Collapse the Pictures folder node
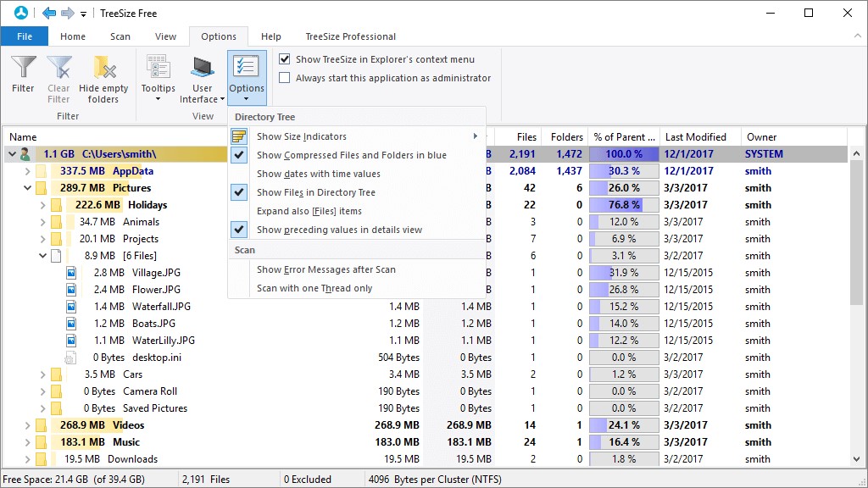Image resolution: width=868 pixels, height=488 pixels. coord(27,188)
